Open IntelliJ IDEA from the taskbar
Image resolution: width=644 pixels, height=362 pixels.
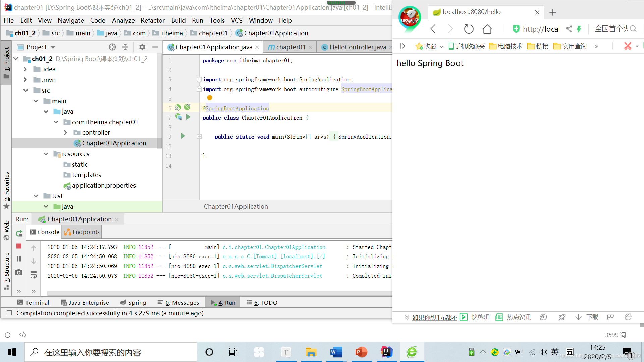pyautogui.click(x=386, y=352)
